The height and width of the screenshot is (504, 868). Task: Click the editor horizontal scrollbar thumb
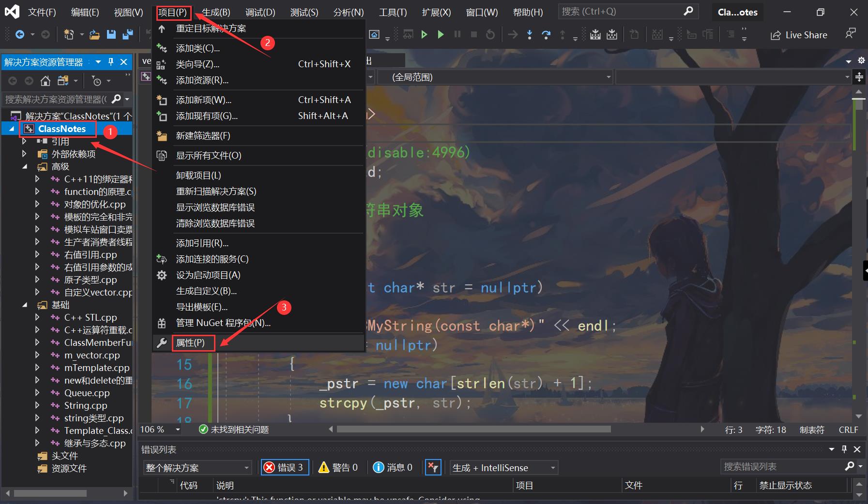473,429
